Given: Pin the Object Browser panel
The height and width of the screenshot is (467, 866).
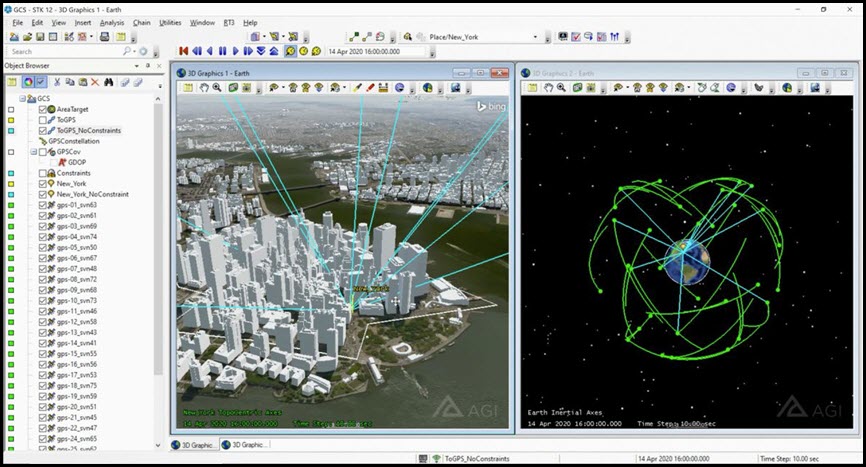Looking at the screenshot, I should tap(147, 66).
